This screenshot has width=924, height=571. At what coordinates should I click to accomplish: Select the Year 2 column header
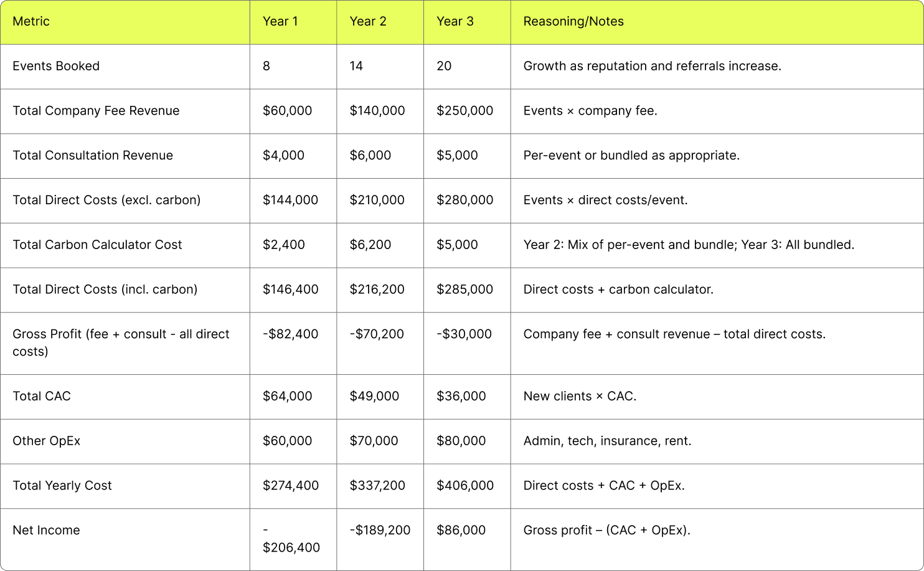(368, 22)
